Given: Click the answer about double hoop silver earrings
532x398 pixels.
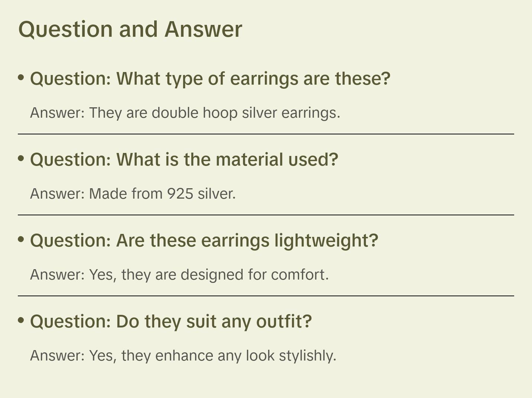Looking at the screenshot, I should click(185, 113).
